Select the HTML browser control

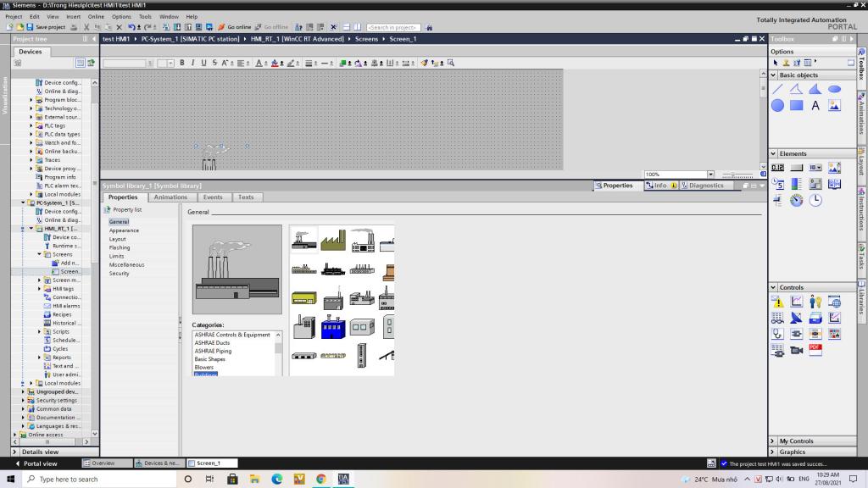tap(834, 302)
